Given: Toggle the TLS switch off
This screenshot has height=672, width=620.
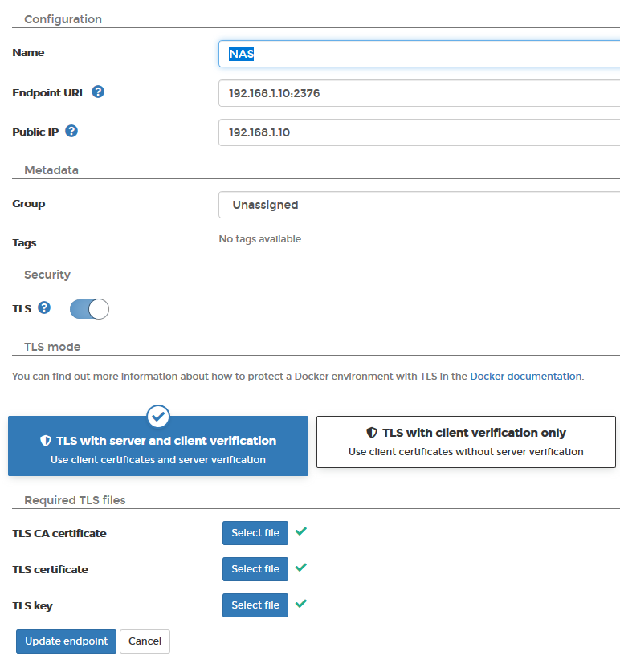Looking at the screenshot, I should (89, 309).
